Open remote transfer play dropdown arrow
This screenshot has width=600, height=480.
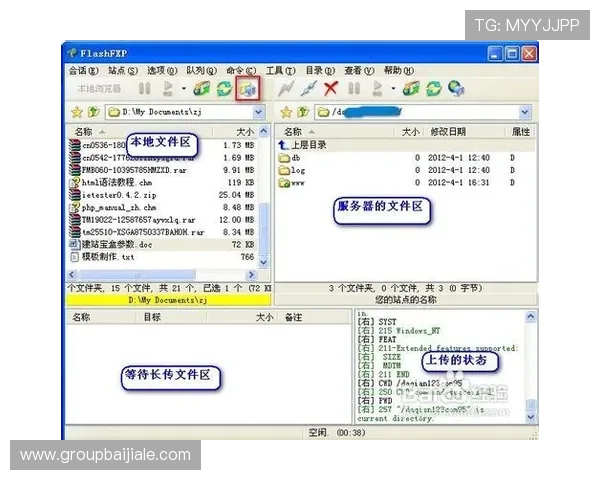(x=393, y=88)
